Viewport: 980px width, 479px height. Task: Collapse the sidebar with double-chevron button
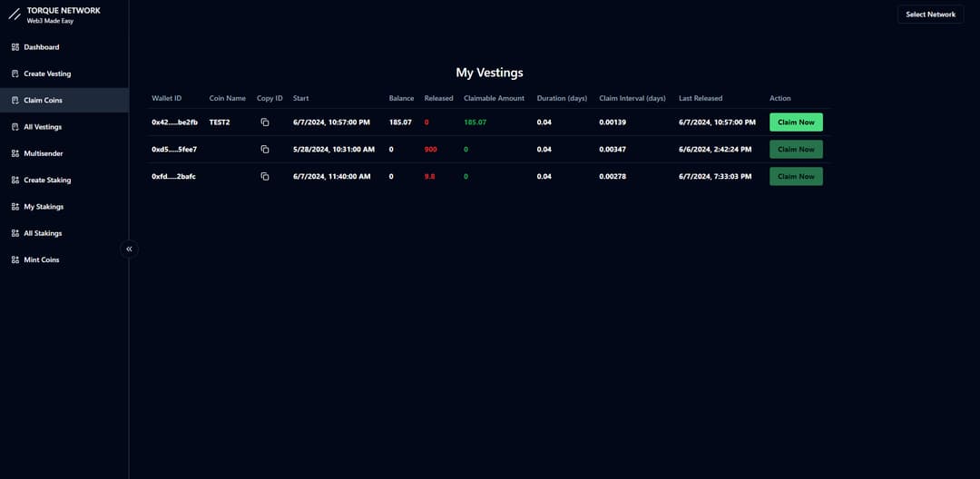click(x=129, y=249)
